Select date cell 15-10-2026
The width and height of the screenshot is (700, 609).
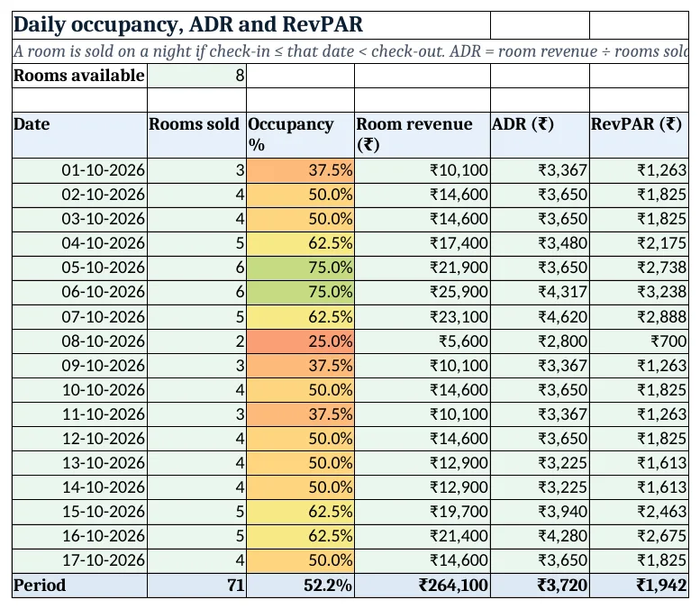click(79, 512)
